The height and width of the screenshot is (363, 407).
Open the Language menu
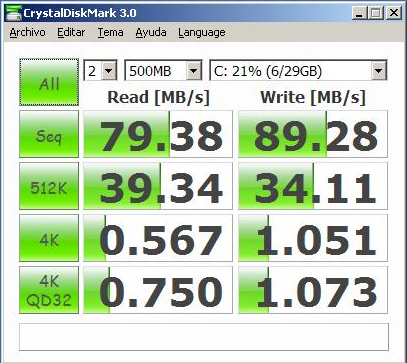point(202,32)
